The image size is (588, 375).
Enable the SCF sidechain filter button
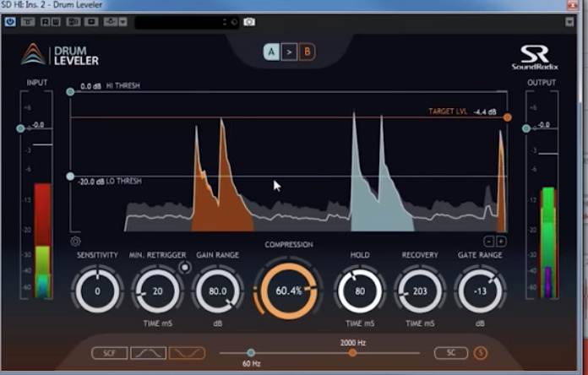click(x=110, y=353)
